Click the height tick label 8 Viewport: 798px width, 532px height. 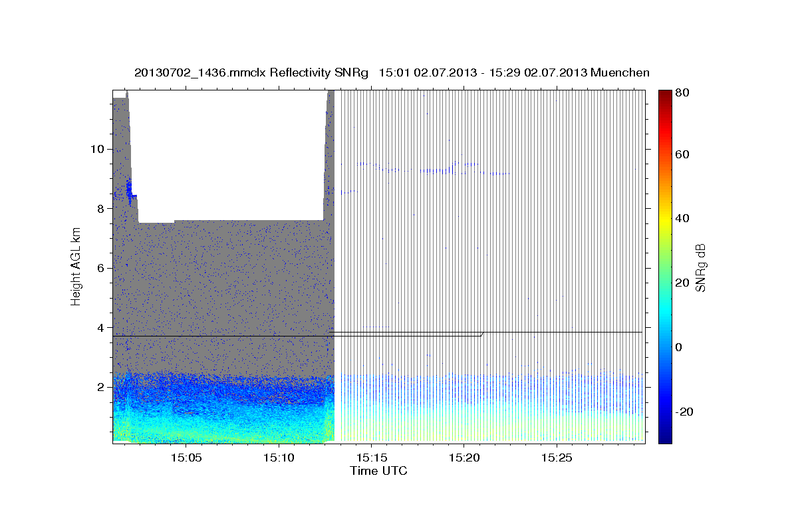point(101,208)
